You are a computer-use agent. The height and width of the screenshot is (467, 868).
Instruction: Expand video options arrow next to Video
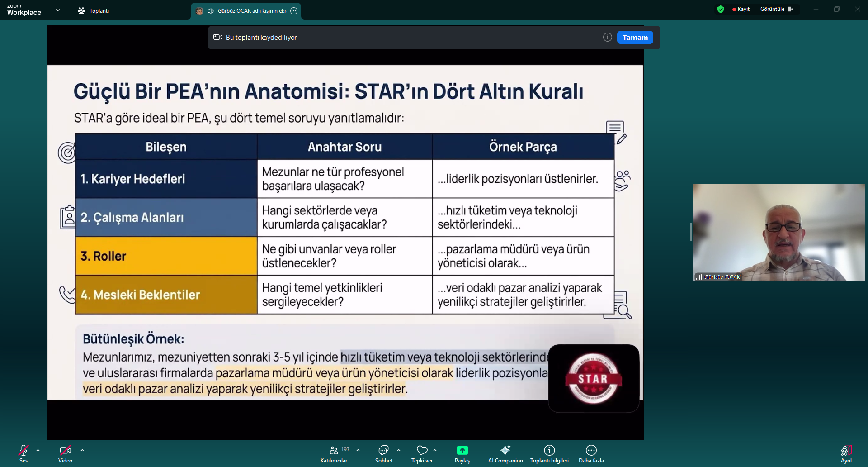82,450
